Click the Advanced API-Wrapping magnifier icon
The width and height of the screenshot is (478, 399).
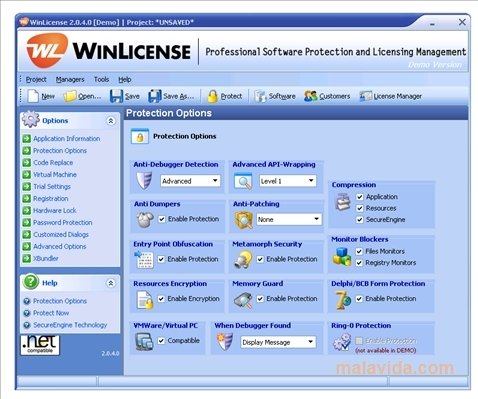click(243, 181)
